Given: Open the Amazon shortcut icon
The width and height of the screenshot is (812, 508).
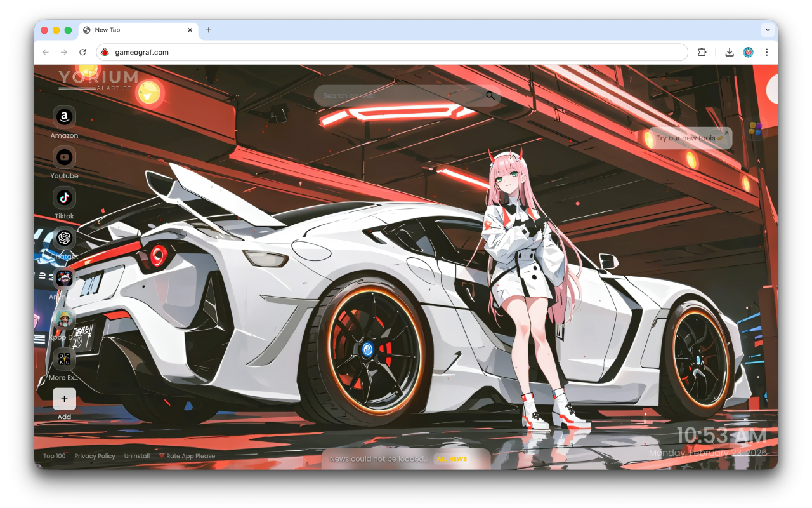Looking at the screenshot, I should [64, 117].
